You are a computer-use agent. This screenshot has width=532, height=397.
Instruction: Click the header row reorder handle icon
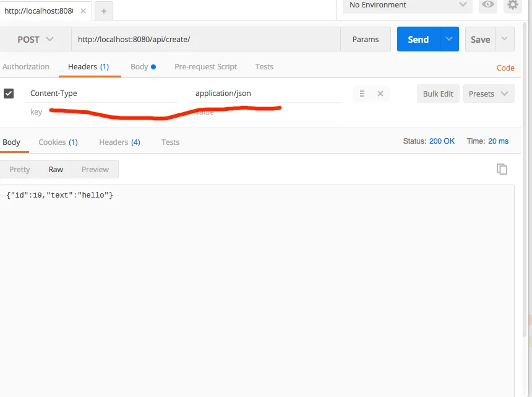362,94
